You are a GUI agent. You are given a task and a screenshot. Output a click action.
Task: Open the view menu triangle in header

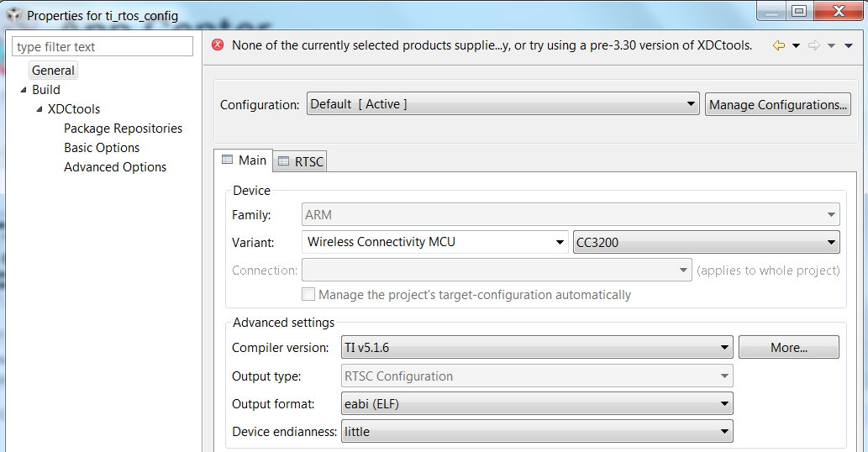tap(849, 46)
